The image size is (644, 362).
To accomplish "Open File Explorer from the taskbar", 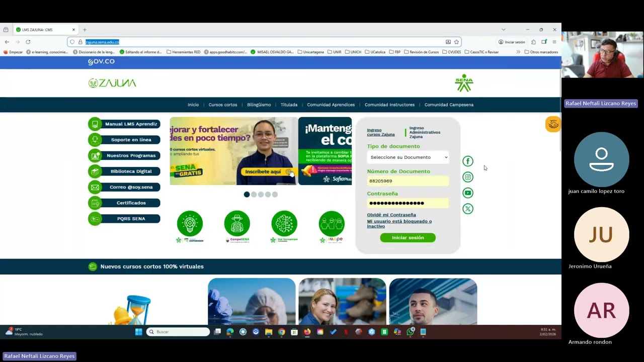I will coord(269,332).
